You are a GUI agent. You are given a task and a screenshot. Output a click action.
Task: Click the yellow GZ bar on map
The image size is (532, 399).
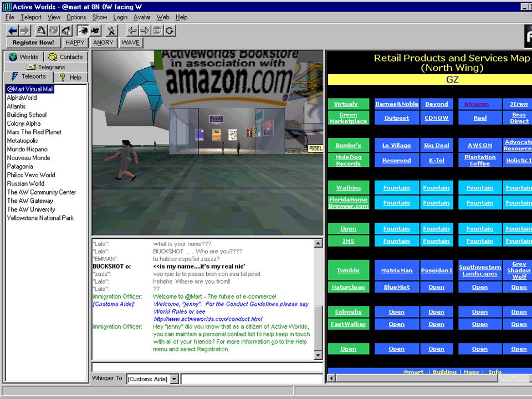[430, 79]
